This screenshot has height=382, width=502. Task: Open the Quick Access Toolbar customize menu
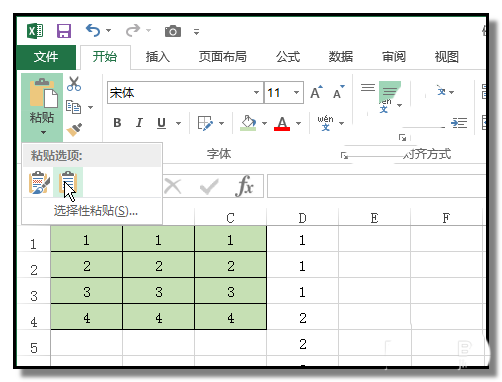[196, 32]
